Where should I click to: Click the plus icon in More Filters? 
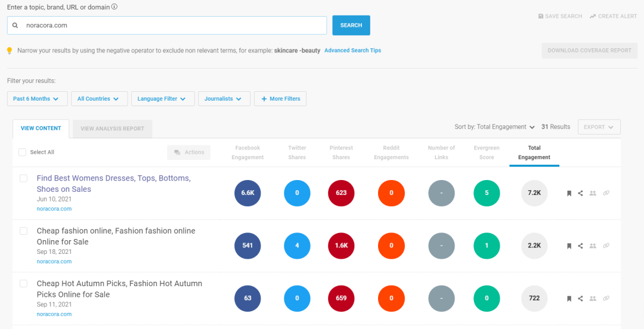(264, 99)
